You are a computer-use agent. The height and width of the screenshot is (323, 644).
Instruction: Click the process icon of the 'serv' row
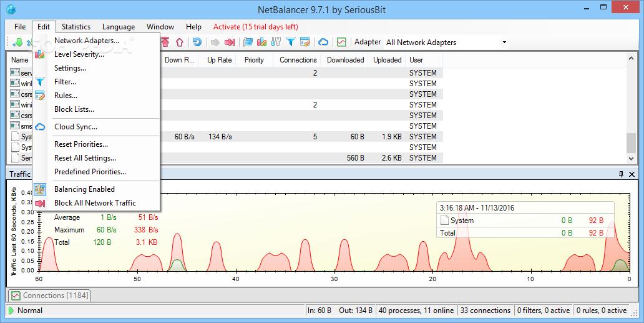tap(15, 72)
